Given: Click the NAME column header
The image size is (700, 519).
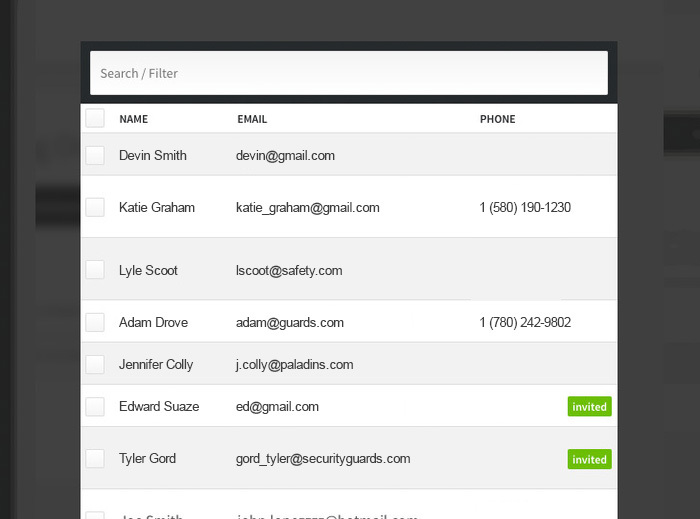Looking at the screenshot, I should [x=133, y=119].
